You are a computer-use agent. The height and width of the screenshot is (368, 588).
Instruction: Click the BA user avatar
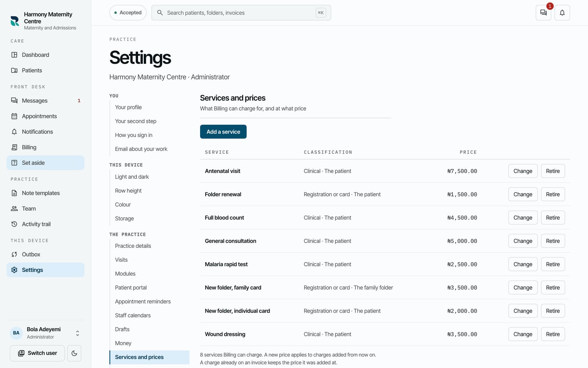click(x=16, y=333)
